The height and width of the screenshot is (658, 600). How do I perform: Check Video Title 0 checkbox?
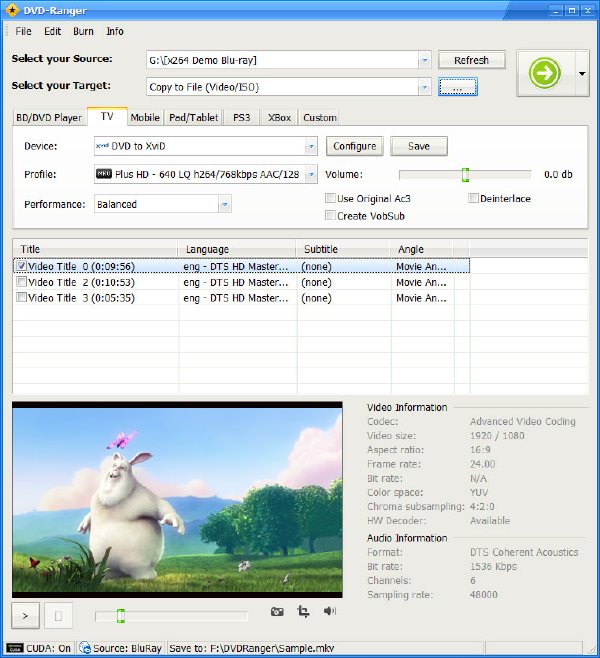21,266
